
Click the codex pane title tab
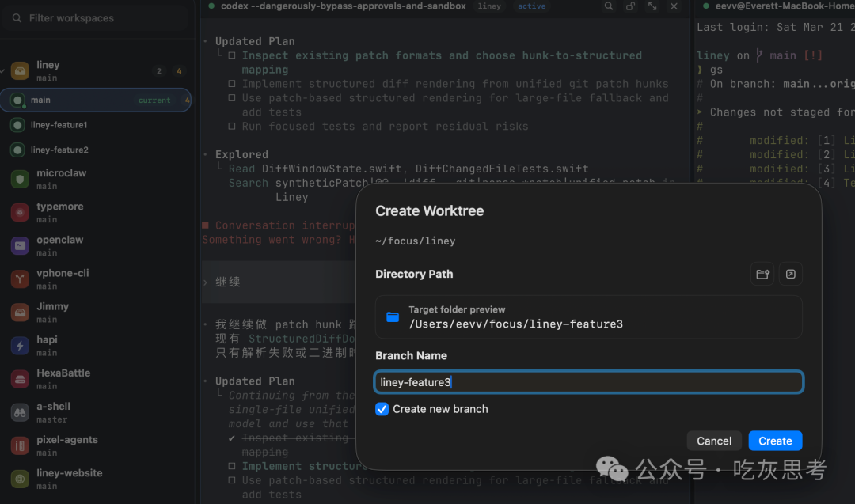pos(343,6)
